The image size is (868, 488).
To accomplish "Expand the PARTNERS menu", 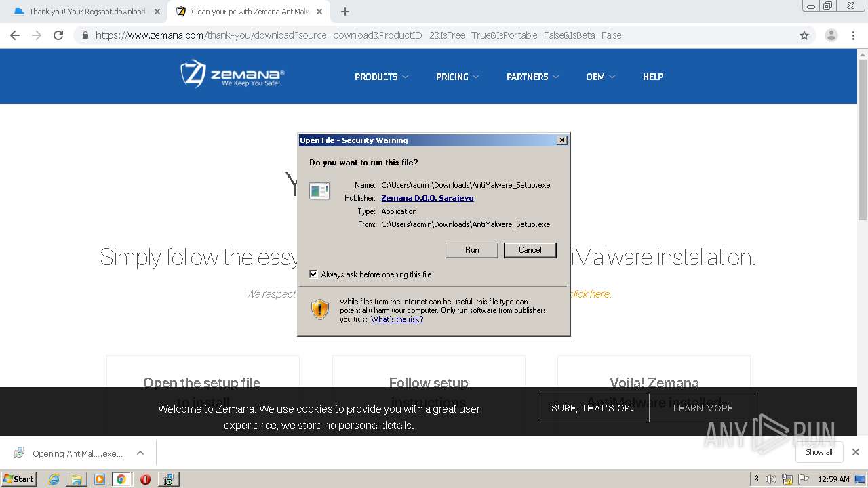I will pyautogui.click(x=532, y=77).
